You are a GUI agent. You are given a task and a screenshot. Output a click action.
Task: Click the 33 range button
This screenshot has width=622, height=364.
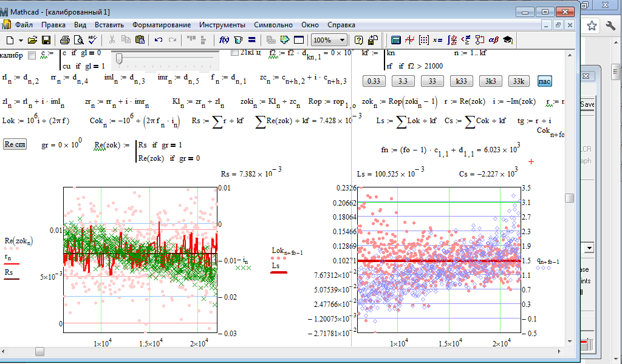click(432, 81)
